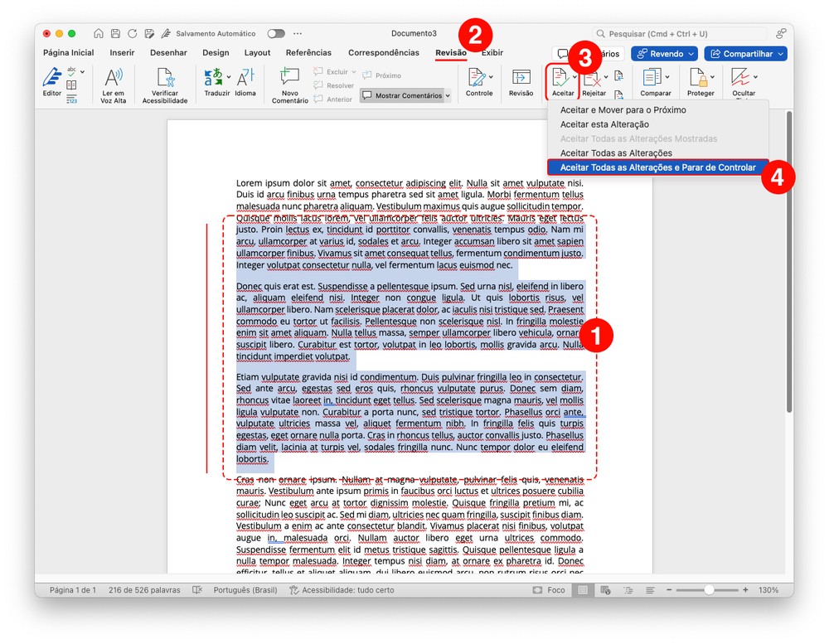Open the Editor proofing tool
This screenshot has width=829, height=644.
coord(52,80)
